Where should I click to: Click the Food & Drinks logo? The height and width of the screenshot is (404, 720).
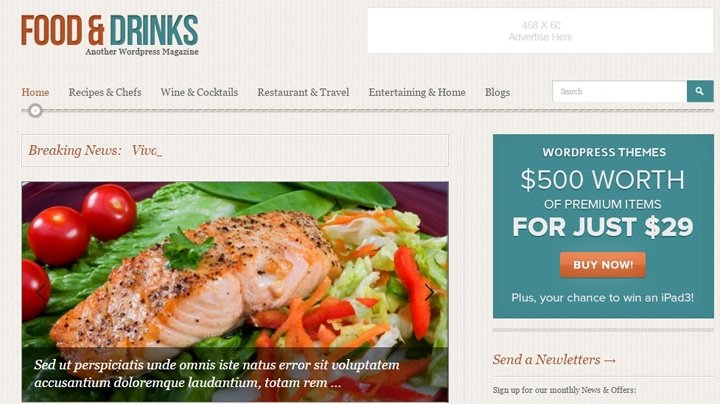110,35
